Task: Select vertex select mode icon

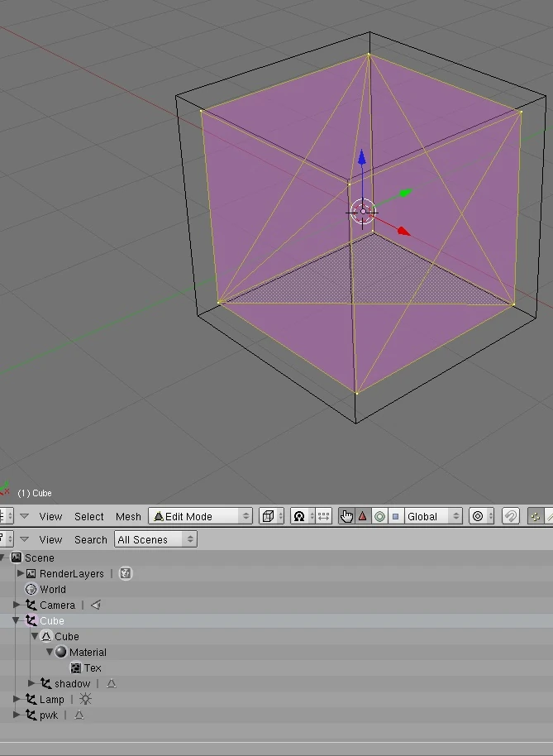Action: [x=535, y=516]
